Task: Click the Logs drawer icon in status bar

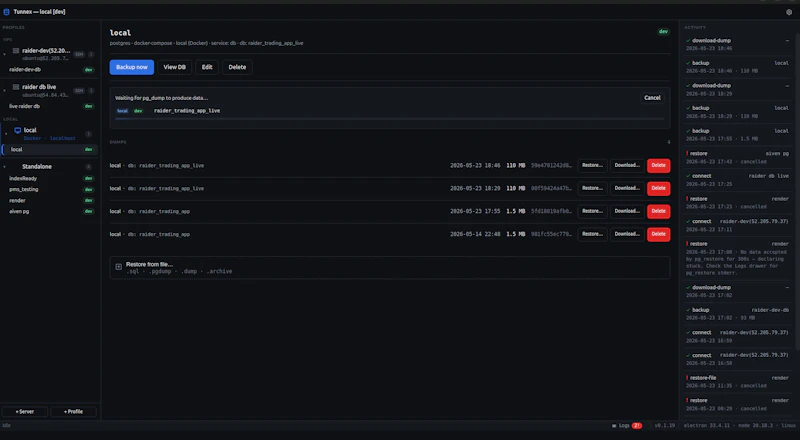Action: coord(614,425)
